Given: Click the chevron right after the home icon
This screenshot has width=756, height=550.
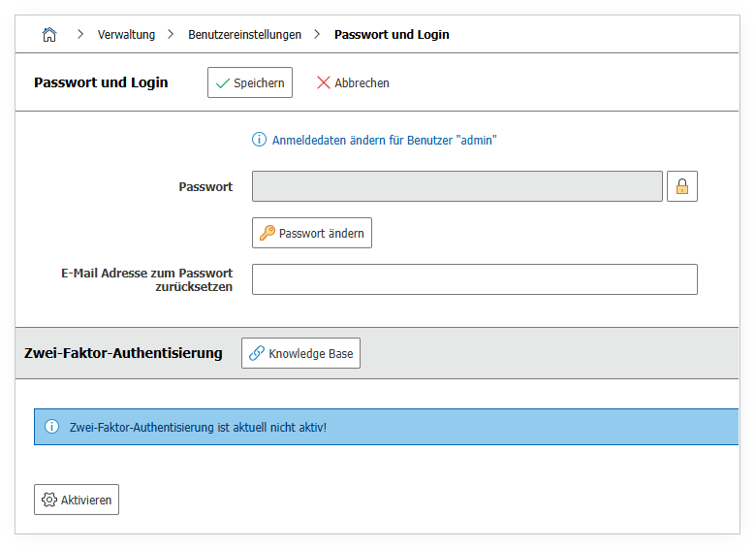Looking at the screenshot, I should point(79,35).
